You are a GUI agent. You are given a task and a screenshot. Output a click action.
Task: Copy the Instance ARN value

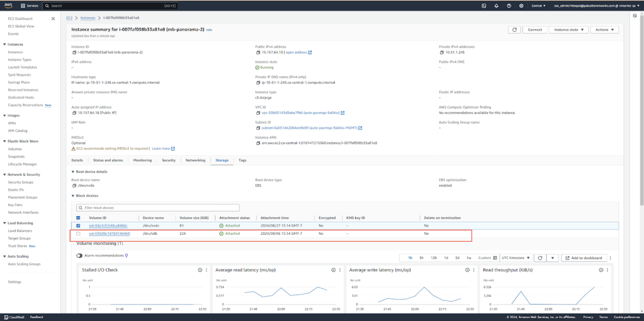click(258, 143)
